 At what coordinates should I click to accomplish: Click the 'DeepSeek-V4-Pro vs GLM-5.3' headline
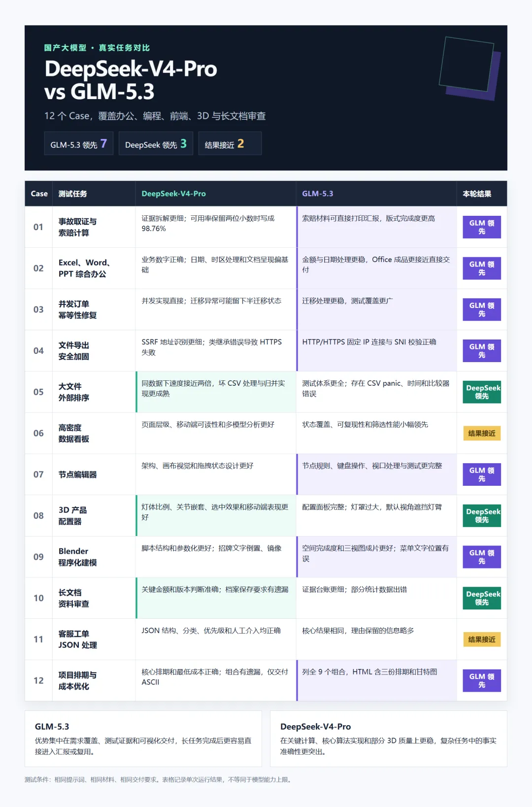click(x=131, y=80)
